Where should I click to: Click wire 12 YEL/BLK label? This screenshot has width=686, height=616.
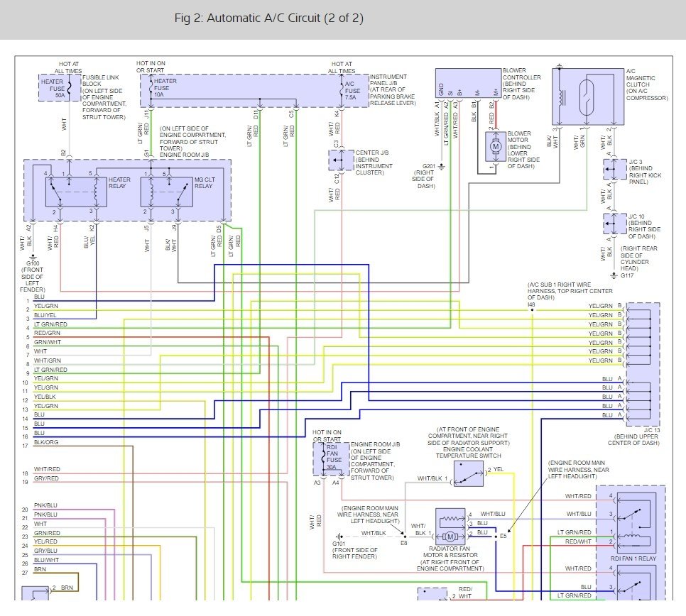tap(45, 397)
